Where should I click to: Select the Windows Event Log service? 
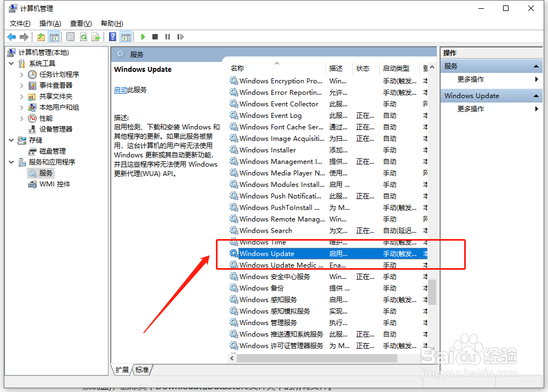[328, 116]
